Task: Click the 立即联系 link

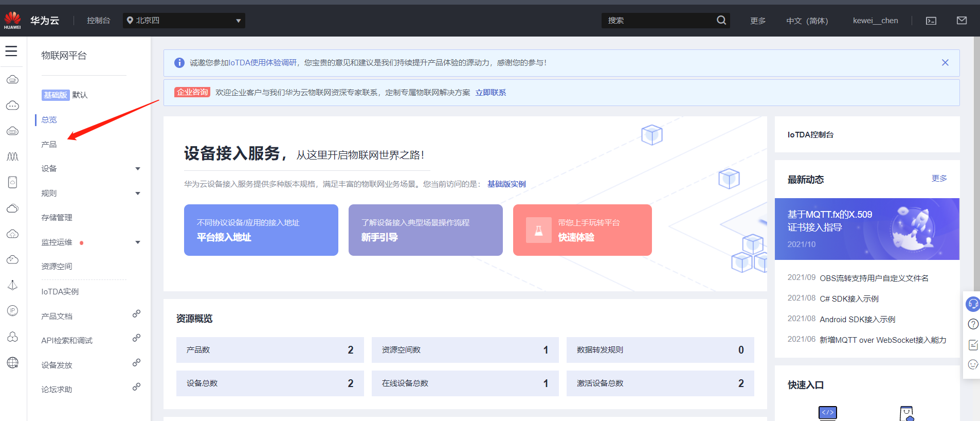Action: click(x=491, y=93)
